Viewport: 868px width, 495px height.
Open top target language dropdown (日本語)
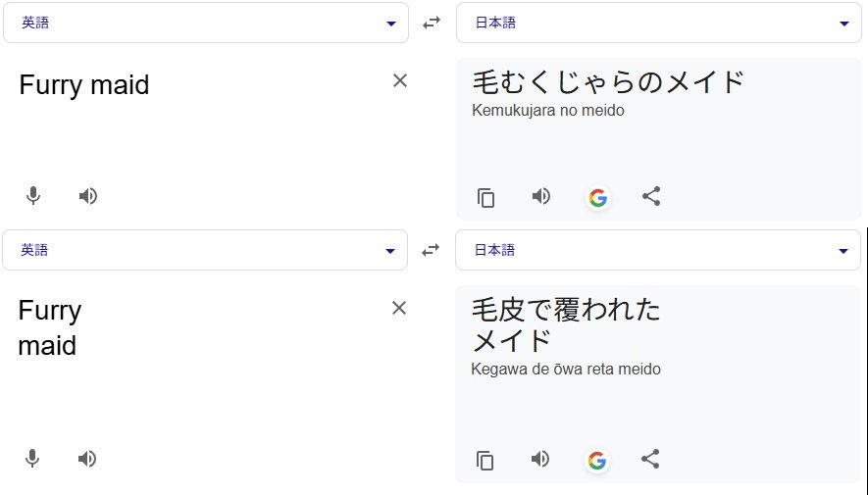click(659, 23)
